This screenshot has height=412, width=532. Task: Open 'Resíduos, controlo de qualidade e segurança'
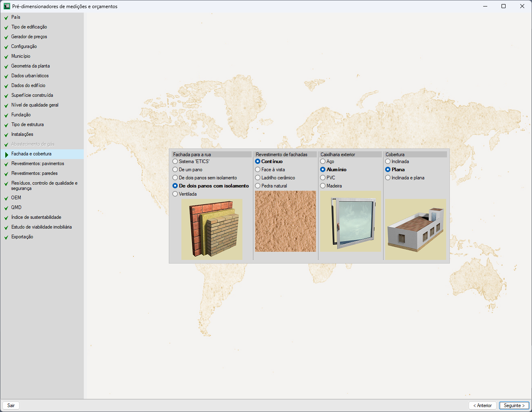coord(44,185)
